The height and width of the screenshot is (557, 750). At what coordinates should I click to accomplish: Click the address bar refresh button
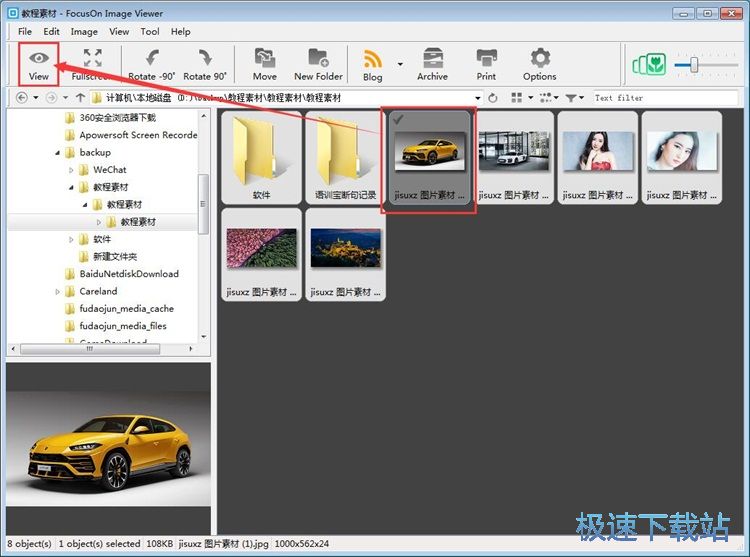[x=492, y=98]
